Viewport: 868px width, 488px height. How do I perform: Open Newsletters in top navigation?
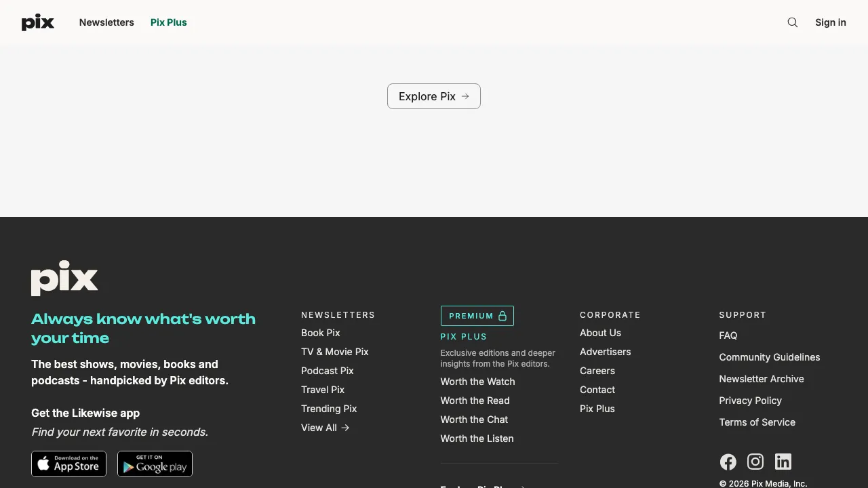tap(106, 22)
